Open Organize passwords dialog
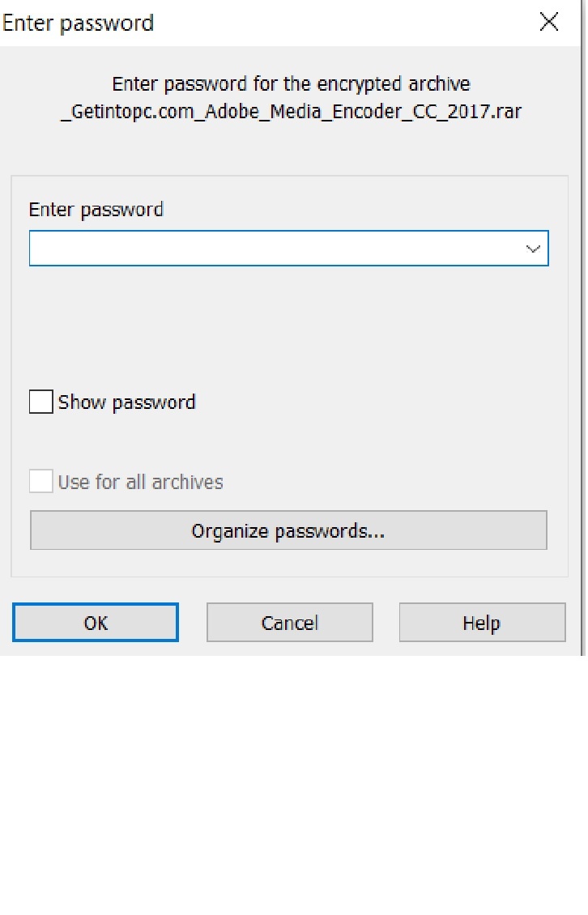The image size is (588, 915). 288,530
